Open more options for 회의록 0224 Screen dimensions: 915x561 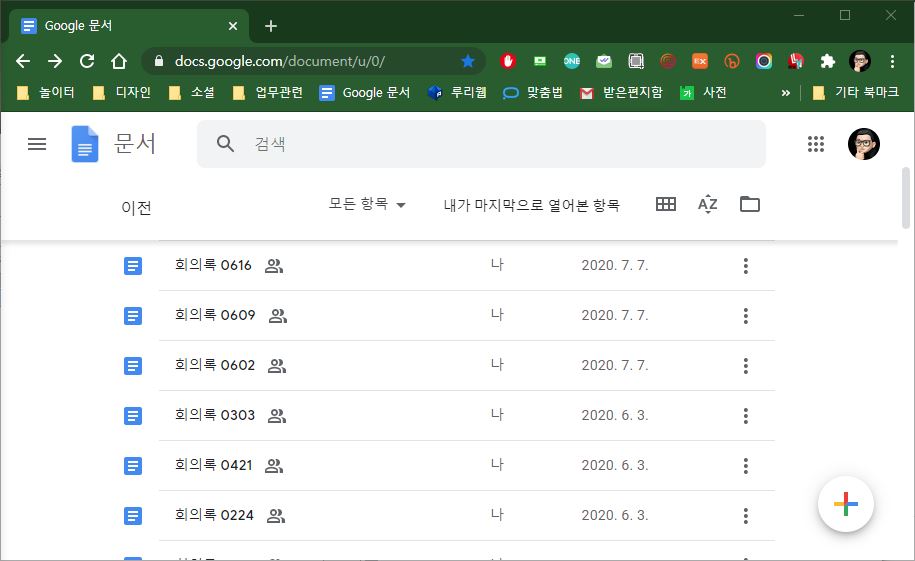746,516
